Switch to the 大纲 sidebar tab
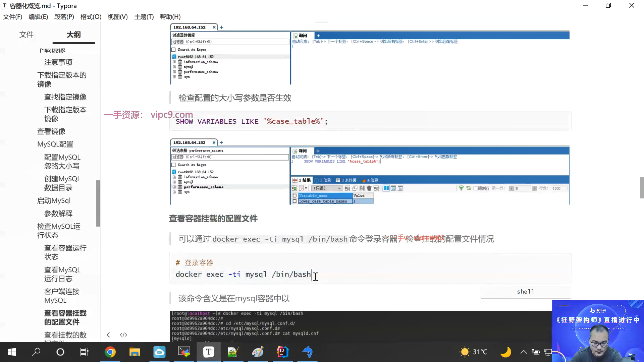Viewport: 644px width, 362px height. point(73,35)
